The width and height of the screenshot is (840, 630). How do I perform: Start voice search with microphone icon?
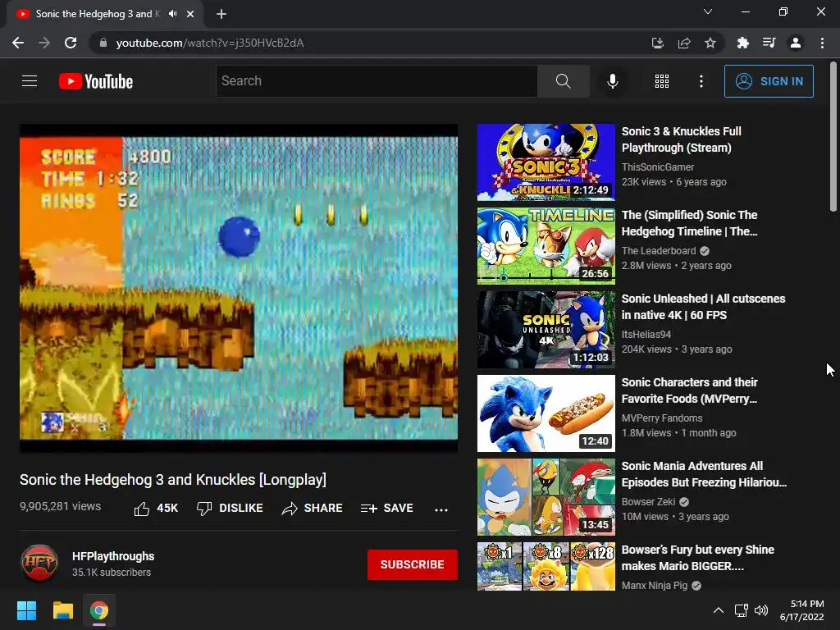tap(612, 81)
